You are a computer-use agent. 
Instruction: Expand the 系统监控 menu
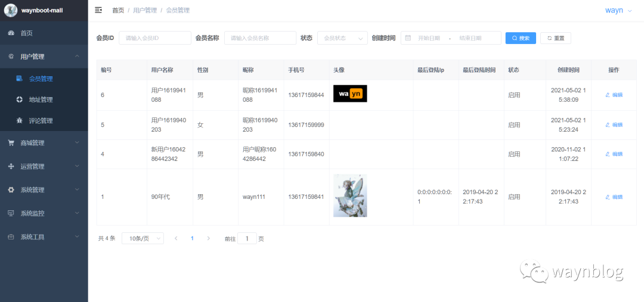(44, 213)
